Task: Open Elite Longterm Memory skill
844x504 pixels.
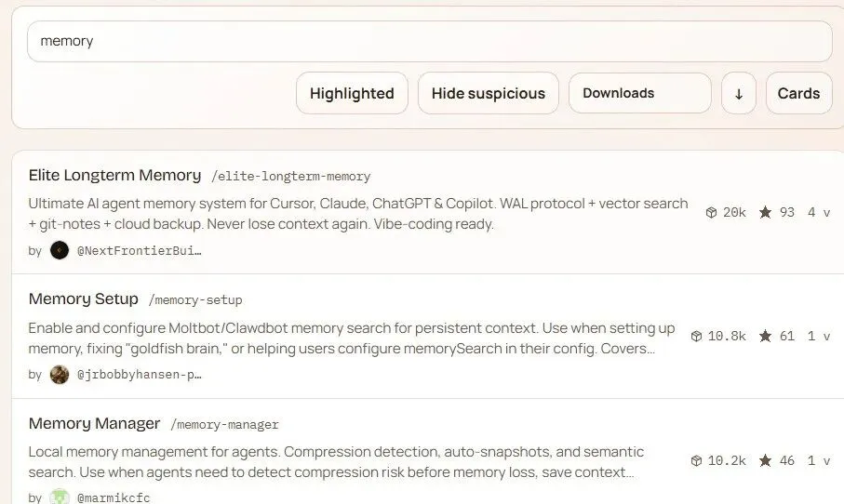Action: point(114,175)
